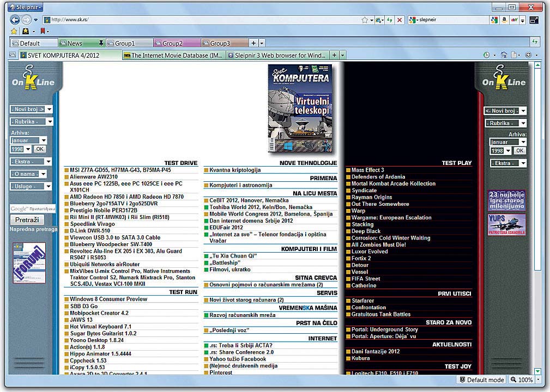Viewport: 550px width, 392px height.
Task: Click the Google search input field
Action: [33, 209]
